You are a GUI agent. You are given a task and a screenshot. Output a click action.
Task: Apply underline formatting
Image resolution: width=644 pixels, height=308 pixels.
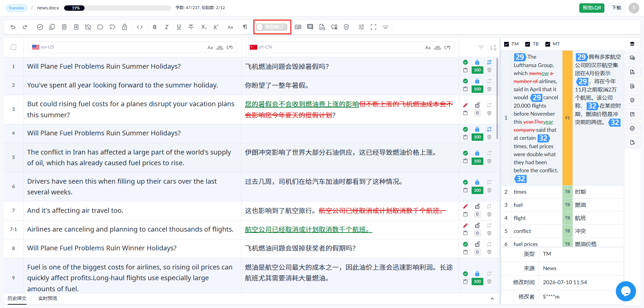click(179, 27)
